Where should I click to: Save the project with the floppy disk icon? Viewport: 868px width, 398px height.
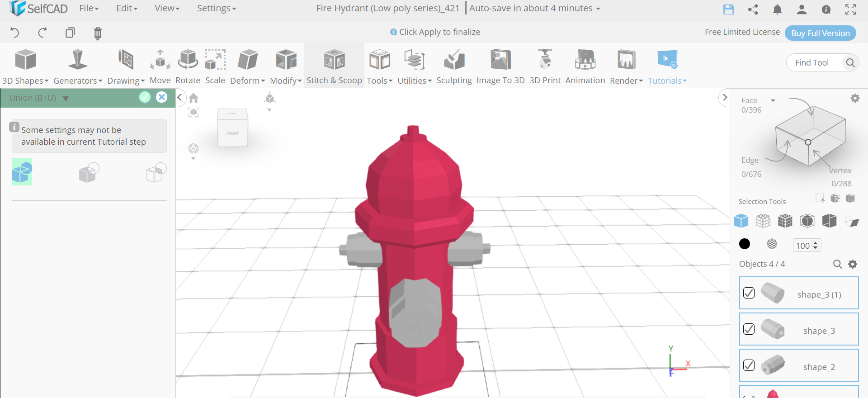[x=728, y=9]
